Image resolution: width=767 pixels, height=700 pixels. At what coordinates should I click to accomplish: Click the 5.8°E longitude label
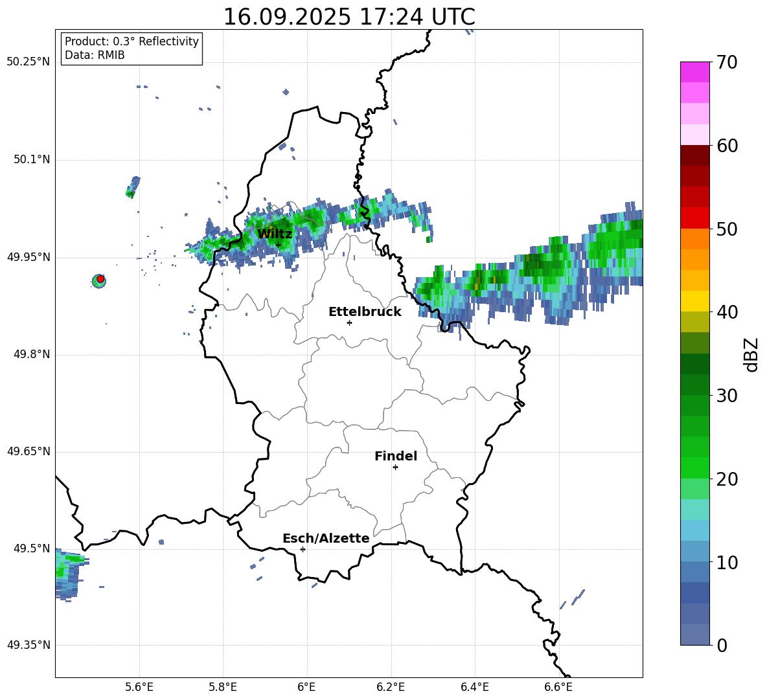point(223,687)
